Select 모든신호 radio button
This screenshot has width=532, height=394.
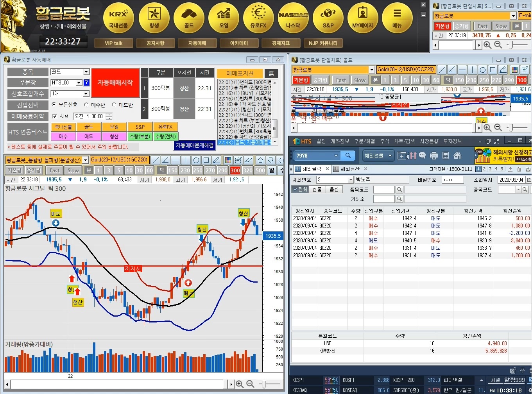(x=54, y=105)
